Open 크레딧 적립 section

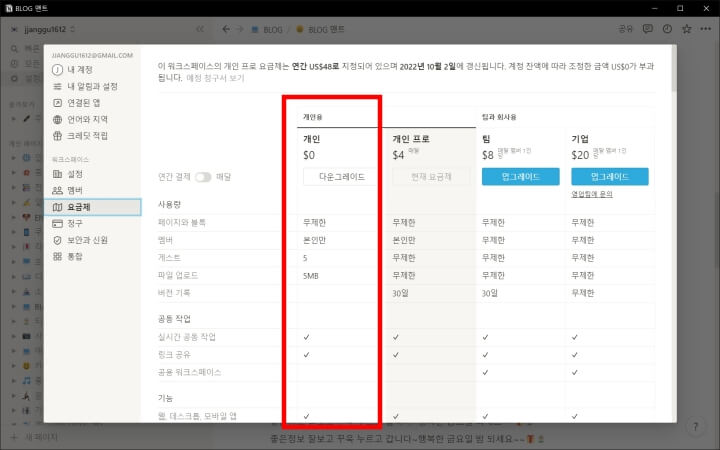87,136
